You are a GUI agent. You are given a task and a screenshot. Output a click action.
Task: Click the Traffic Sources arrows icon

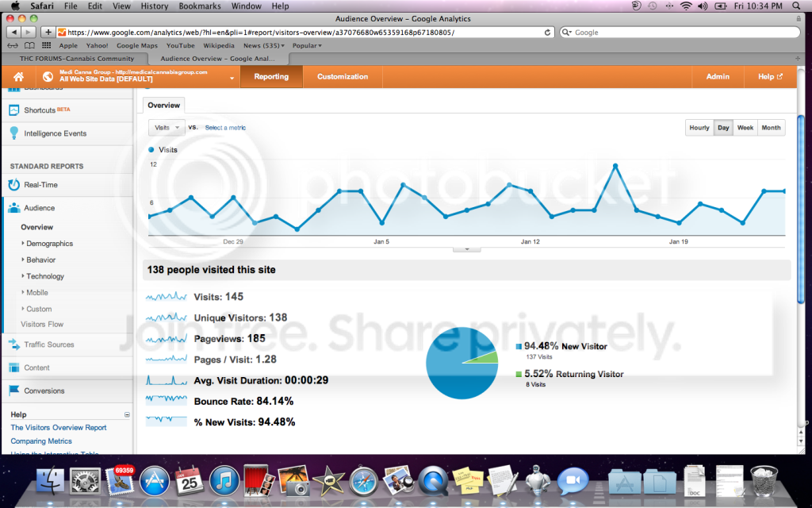[x=14, y=344]
